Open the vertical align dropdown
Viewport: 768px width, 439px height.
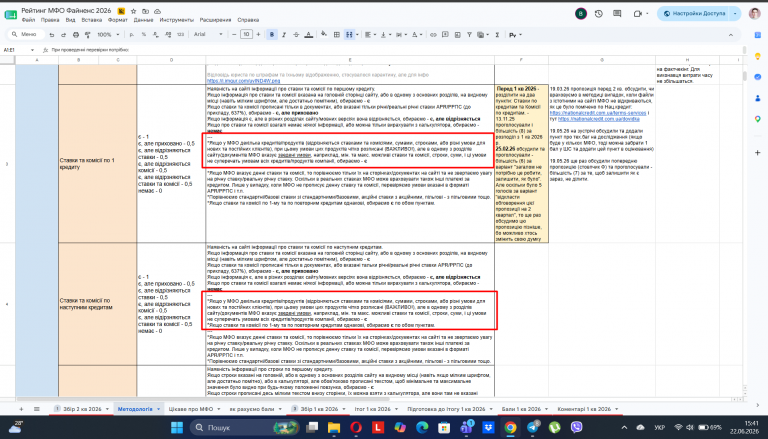385,35
